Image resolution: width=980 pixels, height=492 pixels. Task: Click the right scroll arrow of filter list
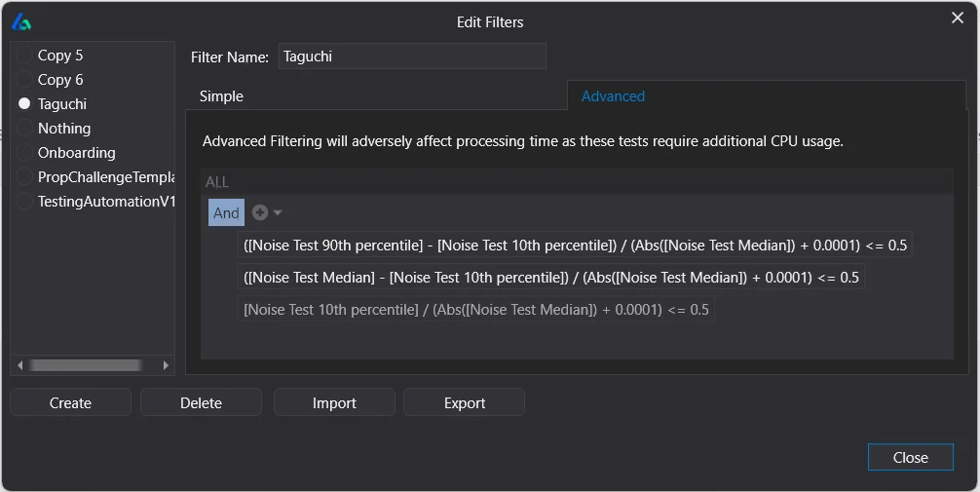[166, 365]
